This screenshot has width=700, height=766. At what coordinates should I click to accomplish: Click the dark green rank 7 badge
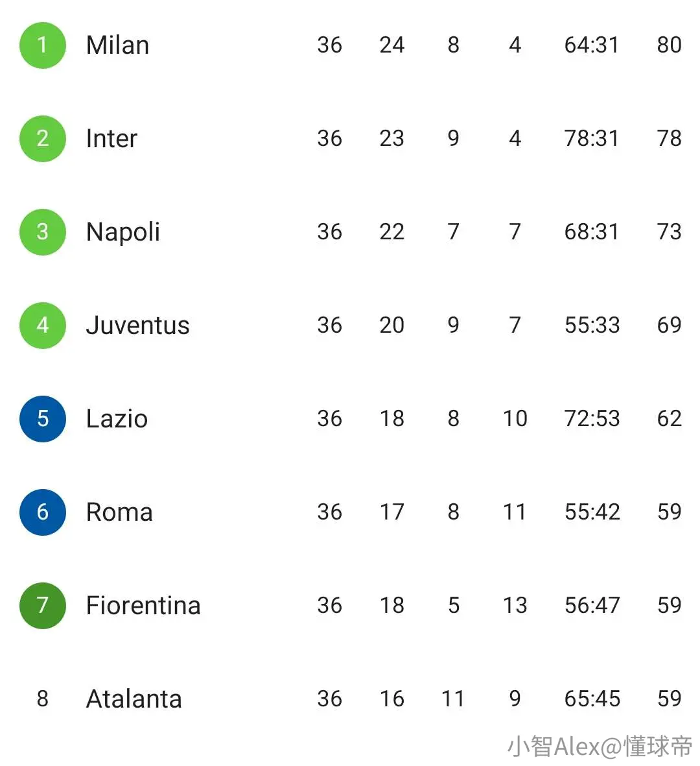coord(43,605)
